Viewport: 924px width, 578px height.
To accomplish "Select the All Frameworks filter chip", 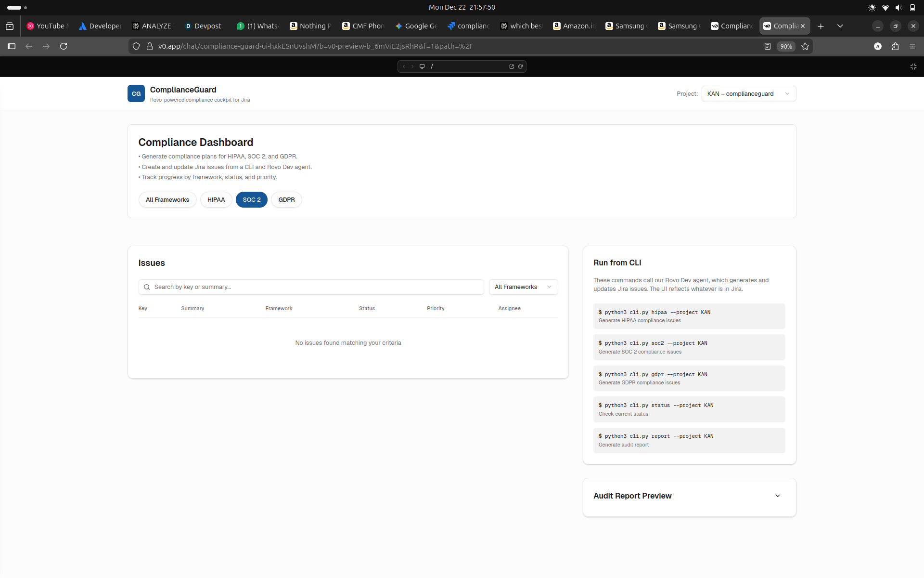I will click(x=167, y=199).
